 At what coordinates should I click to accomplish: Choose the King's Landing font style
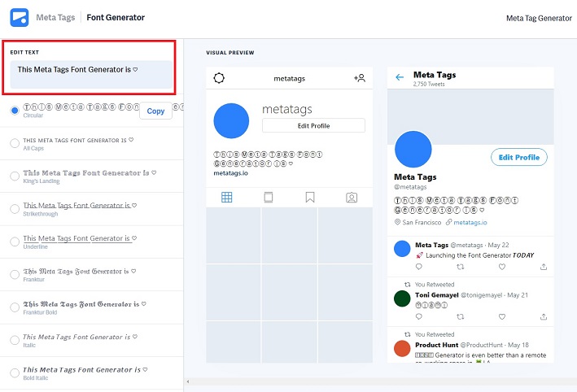click(x=15, y=176)
